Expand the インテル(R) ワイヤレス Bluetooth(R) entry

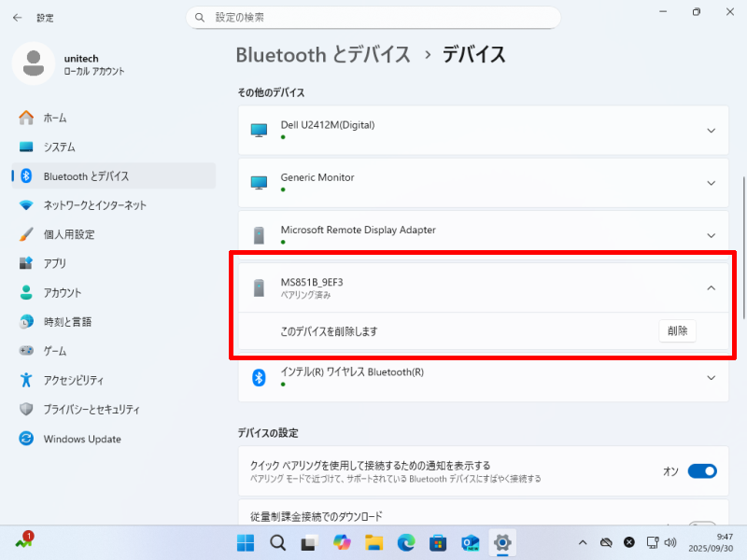[x=711, y=377]
